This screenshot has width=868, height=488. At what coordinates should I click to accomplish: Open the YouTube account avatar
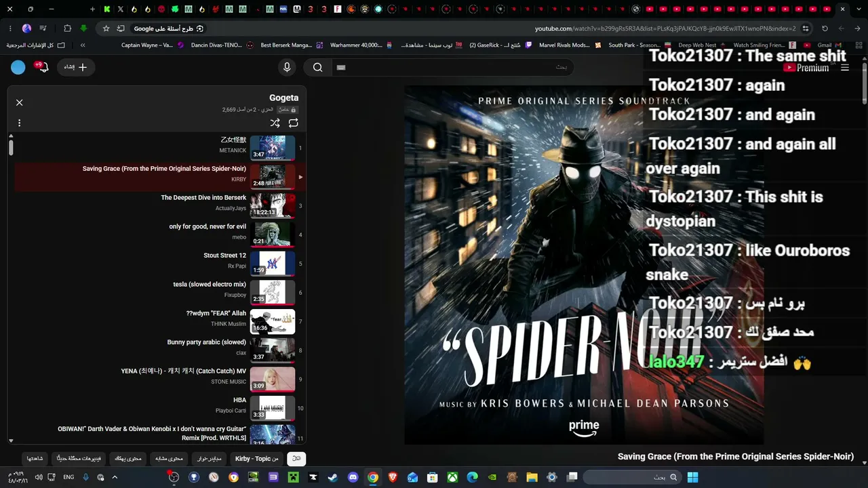(x=18, y=67)
